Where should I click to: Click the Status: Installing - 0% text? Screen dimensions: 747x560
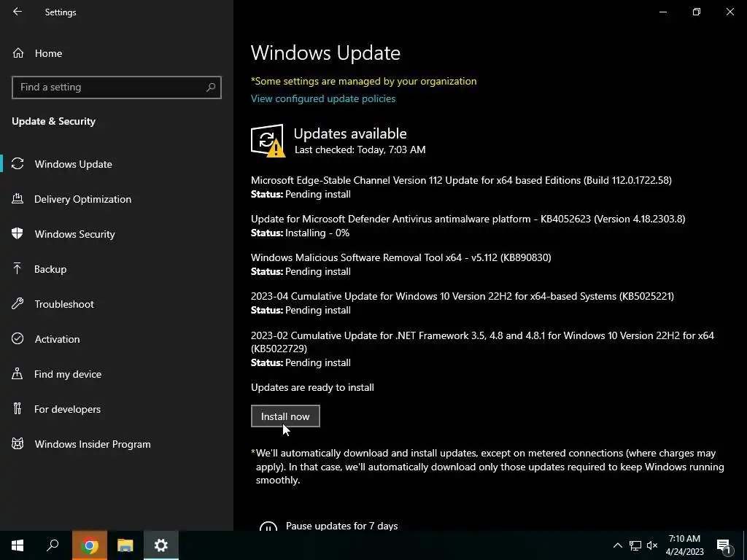click(x=300, y=233)
